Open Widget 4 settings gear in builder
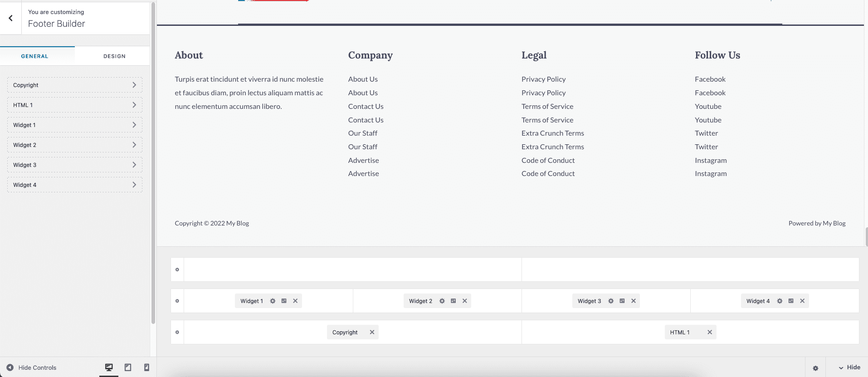This screenshot has width=868, height=377. (780, 301)
